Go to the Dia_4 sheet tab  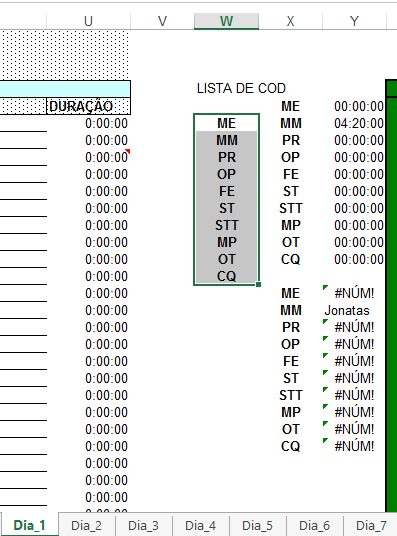(x=200, y=525)
